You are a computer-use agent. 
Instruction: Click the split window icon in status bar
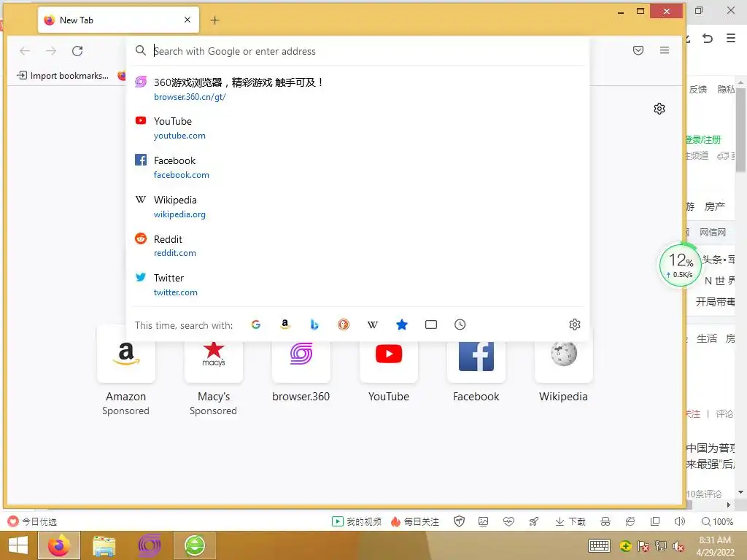(655, 521)
